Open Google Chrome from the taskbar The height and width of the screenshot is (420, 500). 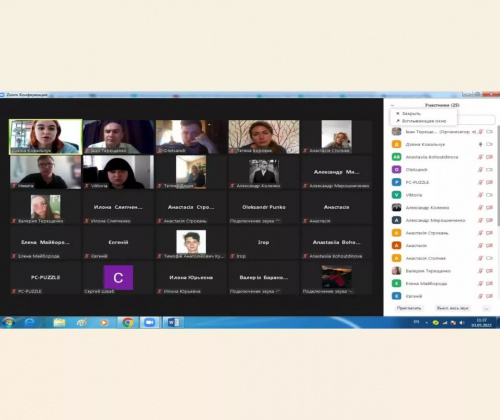(127, 322)
